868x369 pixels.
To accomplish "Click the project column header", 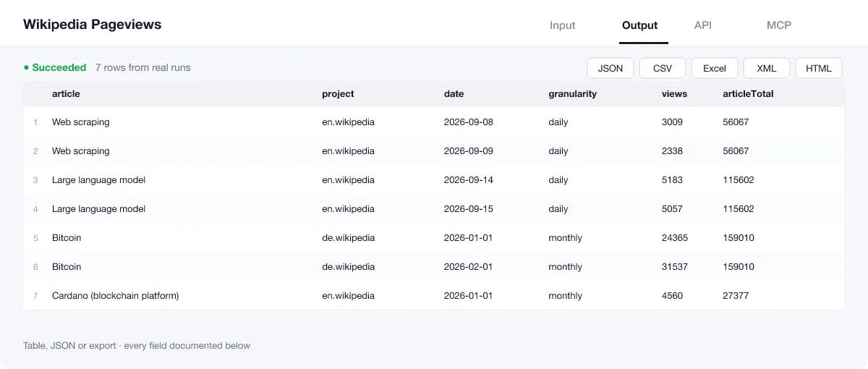I will (338, 94).
